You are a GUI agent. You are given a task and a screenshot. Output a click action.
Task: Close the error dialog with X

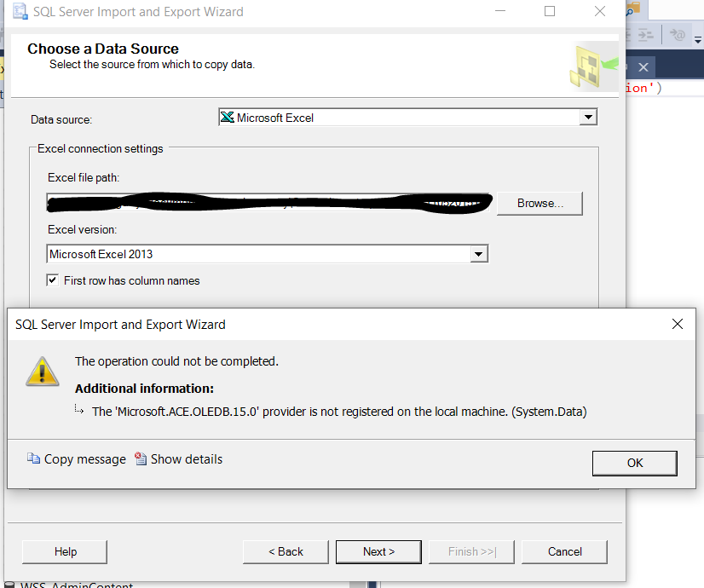point(678,324)
